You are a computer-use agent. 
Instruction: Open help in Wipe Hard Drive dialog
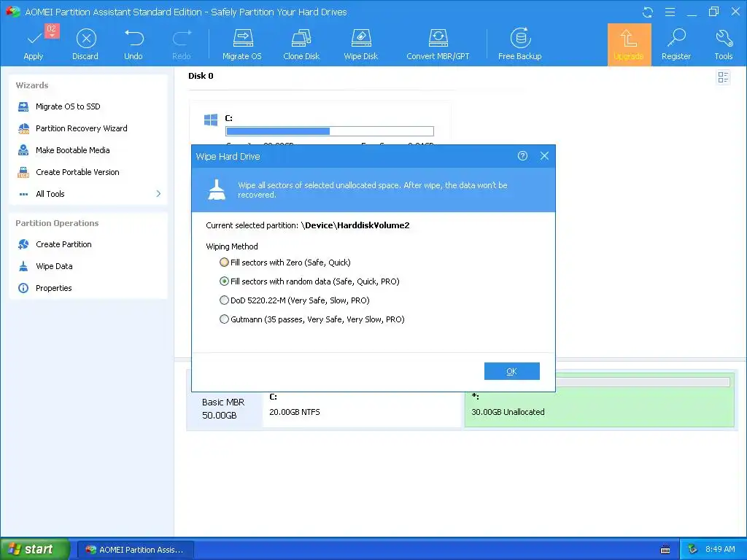coord(522,156)
